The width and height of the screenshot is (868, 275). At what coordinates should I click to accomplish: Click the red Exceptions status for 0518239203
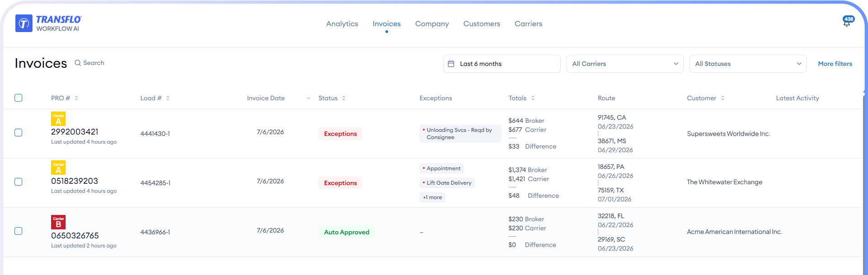[x=341, y=183]
